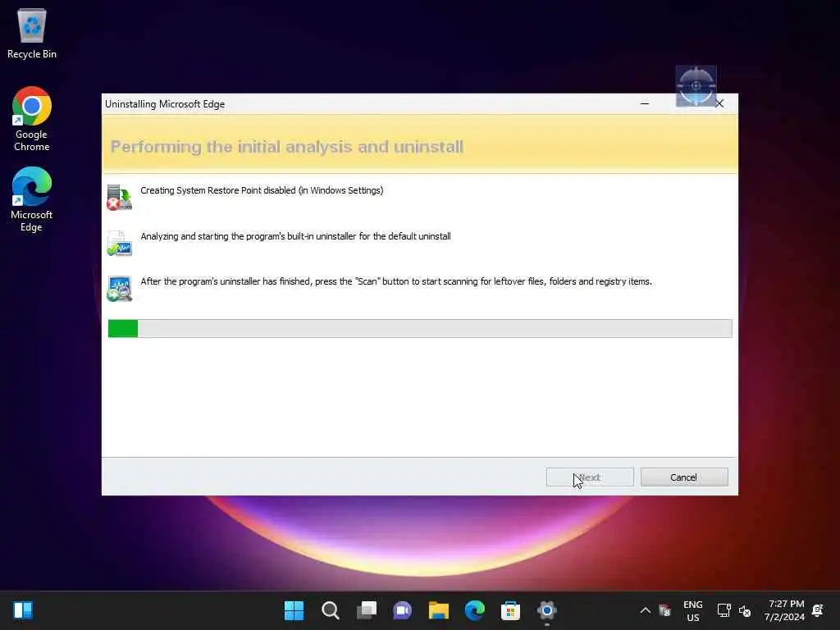This screenshot has height=630, width=840.
Task: Open the Windows Start menu
Action: (x=294, y=610)
